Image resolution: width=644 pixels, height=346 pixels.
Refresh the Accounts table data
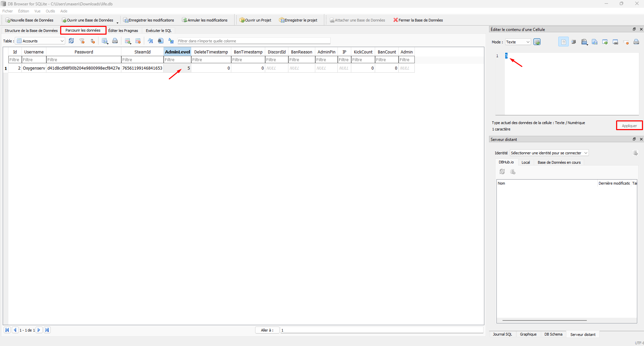(71, 41)
